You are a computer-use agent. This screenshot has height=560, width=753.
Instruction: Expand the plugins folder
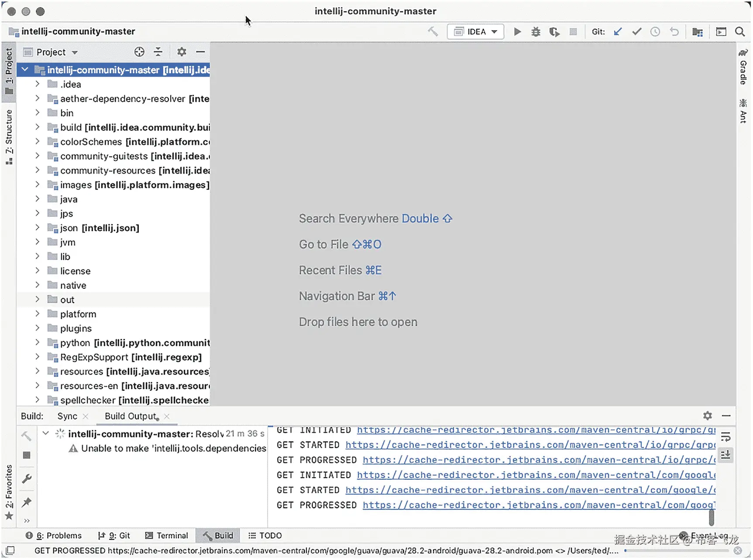38,328
